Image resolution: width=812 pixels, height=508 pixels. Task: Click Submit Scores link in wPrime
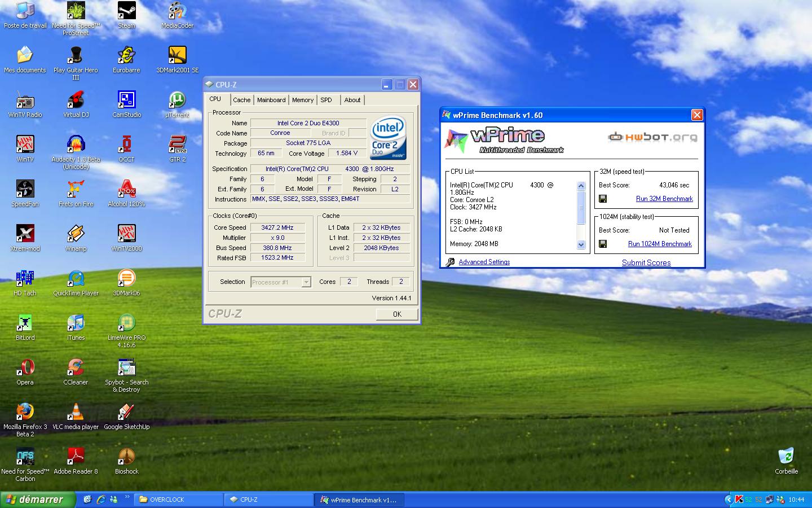(646, 262)
